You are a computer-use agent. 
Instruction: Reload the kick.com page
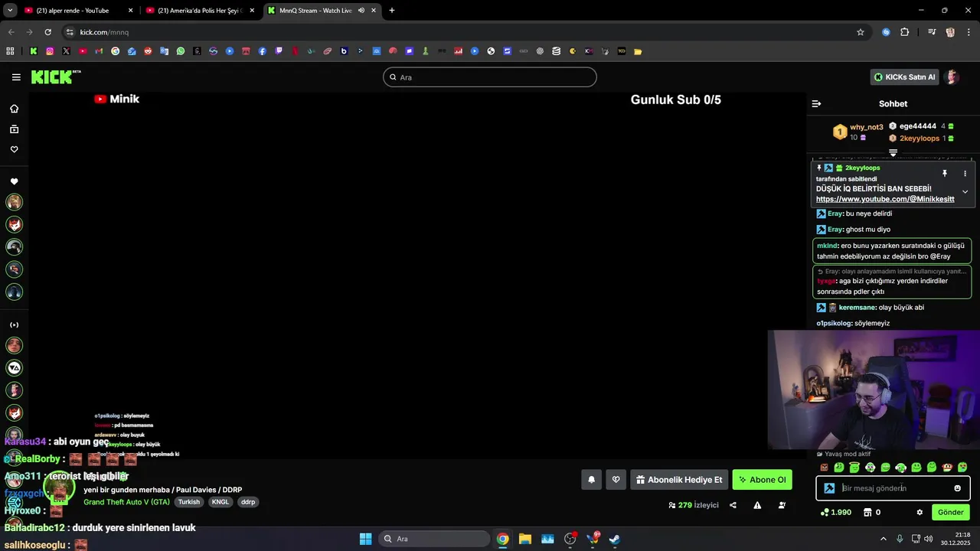click(47, 32)
